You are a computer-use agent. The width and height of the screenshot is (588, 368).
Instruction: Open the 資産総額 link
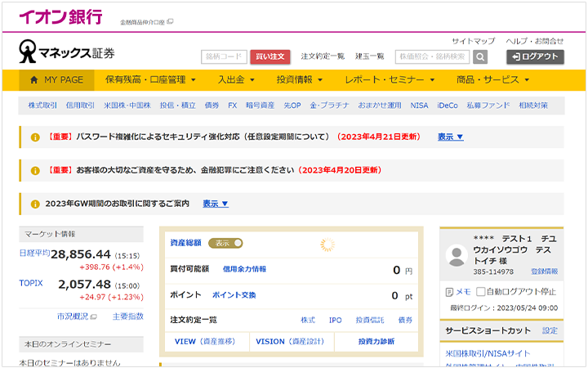click(185, 243)
